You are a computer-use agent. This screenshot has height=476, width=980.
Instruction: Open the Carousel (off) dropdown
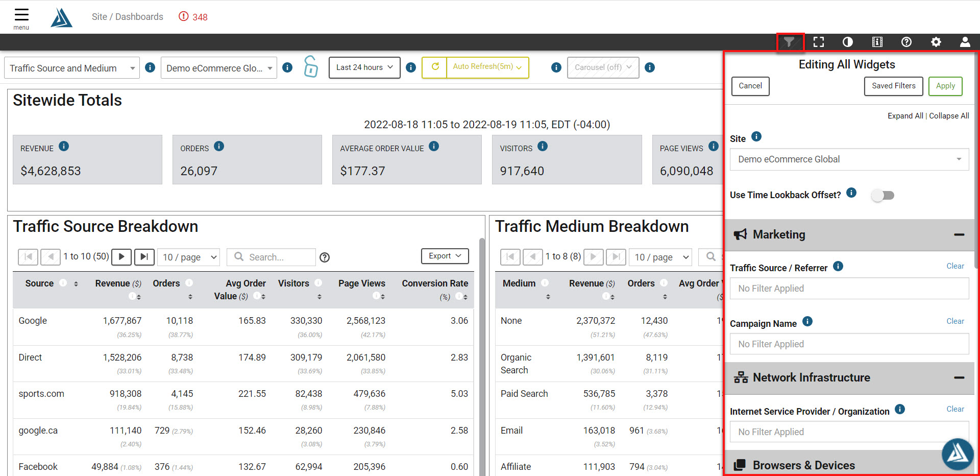603,67
